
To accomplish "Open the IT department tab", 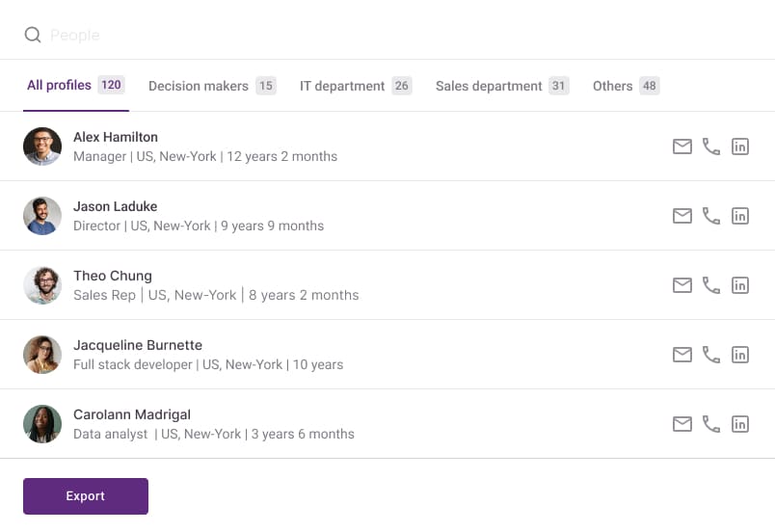I will pyautogui.click(x=356, y=86).
